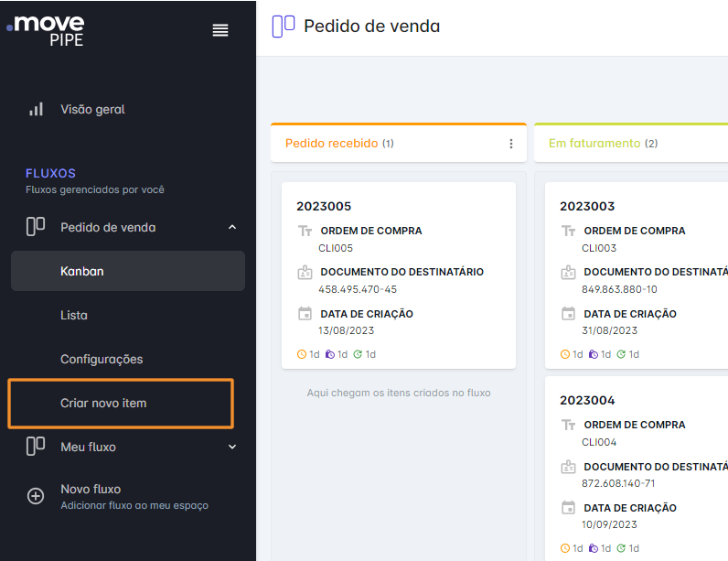Viewport: 728px width, 561px height.
Task: Click the kanban icon in the page header
Action: tap(284, 26)
